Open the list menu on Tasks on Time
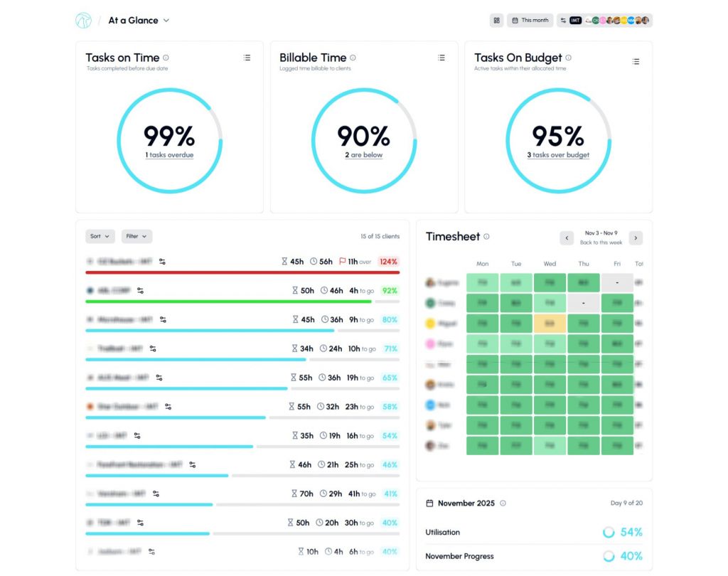Screen dimensions: 728x576 (247, 58)
